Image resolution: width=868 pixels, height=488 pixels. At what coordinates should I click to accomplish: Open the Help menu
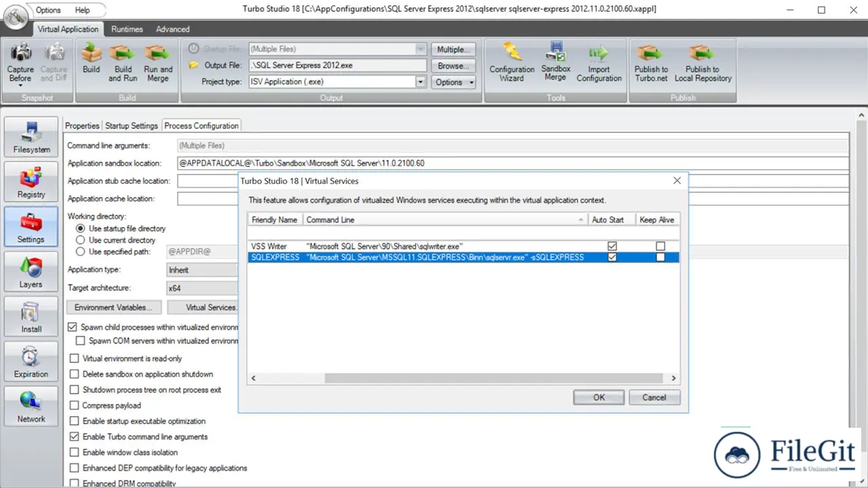pos(82,10)
